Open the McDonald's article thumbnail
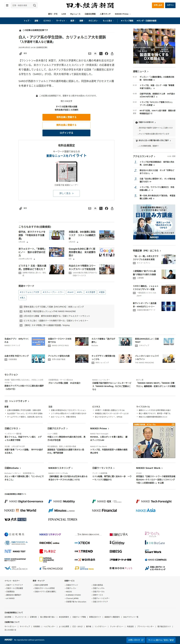180x644 pixels. pos(56,235)
